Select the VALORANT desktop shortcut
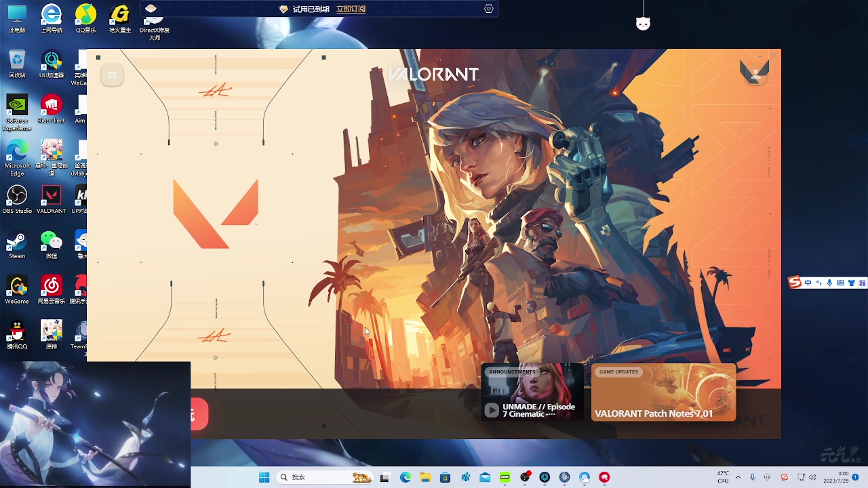The height and width of the screenshot is (488, 868). tap(52, 199)
